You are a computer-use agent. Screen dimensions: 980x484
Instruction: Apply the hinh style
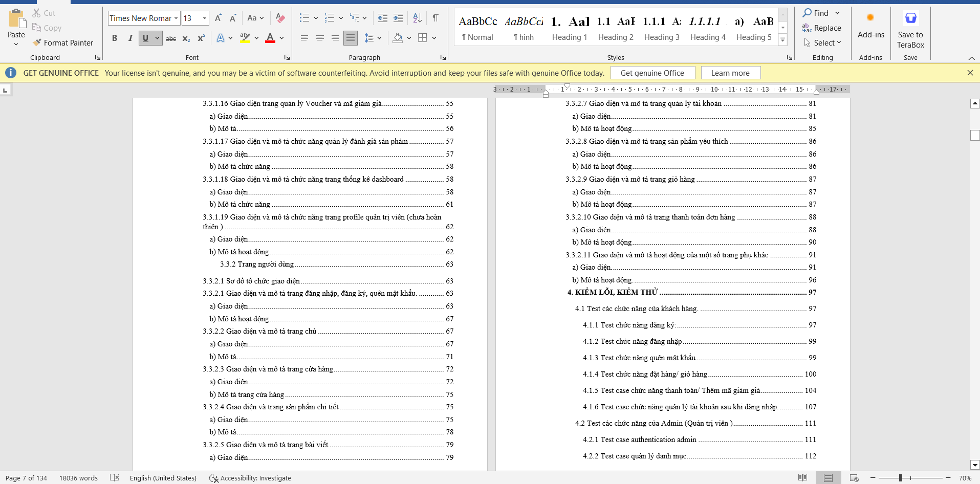pyautogui.click(x=524, y=28)
